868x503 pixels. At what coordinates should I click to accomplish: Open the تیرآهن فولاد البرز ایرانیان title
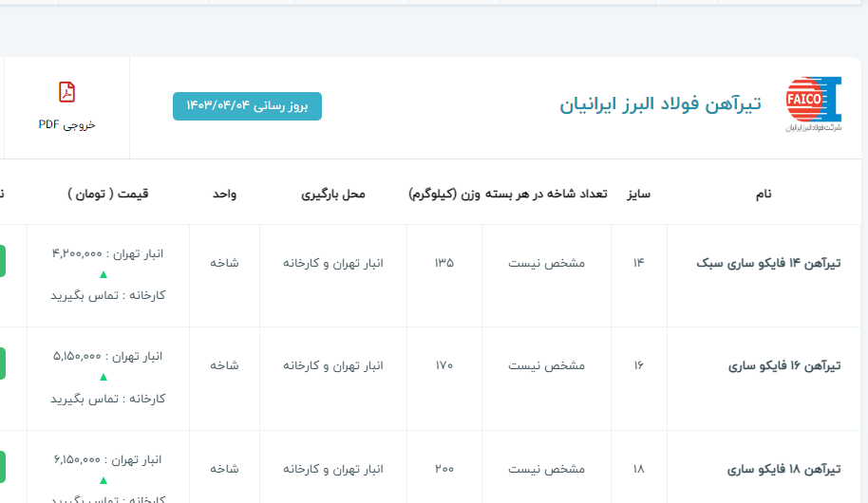pyautogui.click(x=660, y=105)
